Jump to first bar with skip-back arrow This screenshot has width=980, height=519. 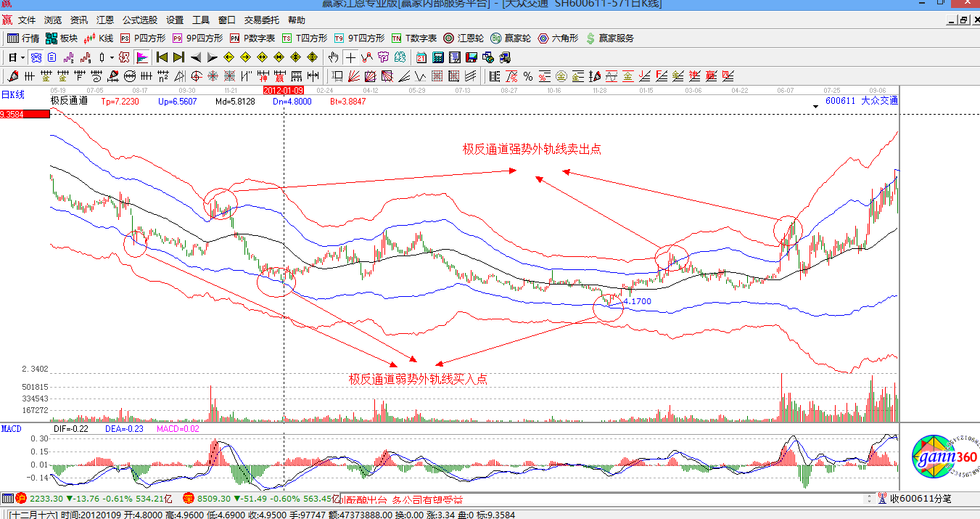tap(162, 57)
